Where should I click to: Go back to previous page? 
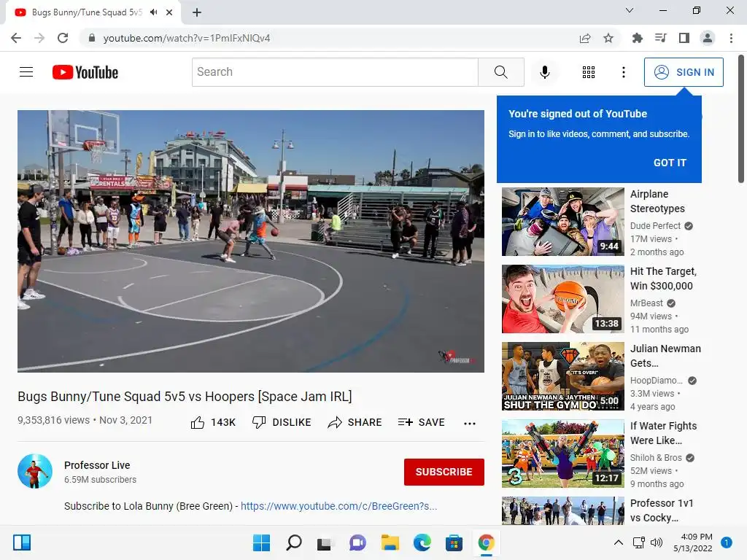pyautogui.click(x=16, y=38)
